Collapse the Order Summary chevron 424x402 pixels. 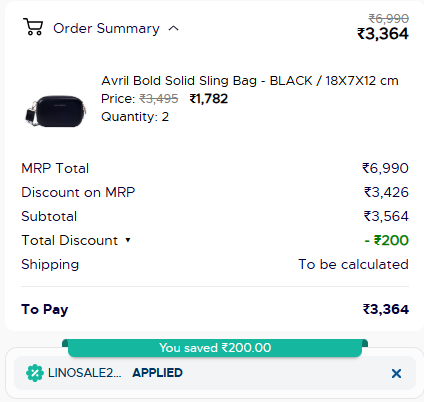point(174,29)
